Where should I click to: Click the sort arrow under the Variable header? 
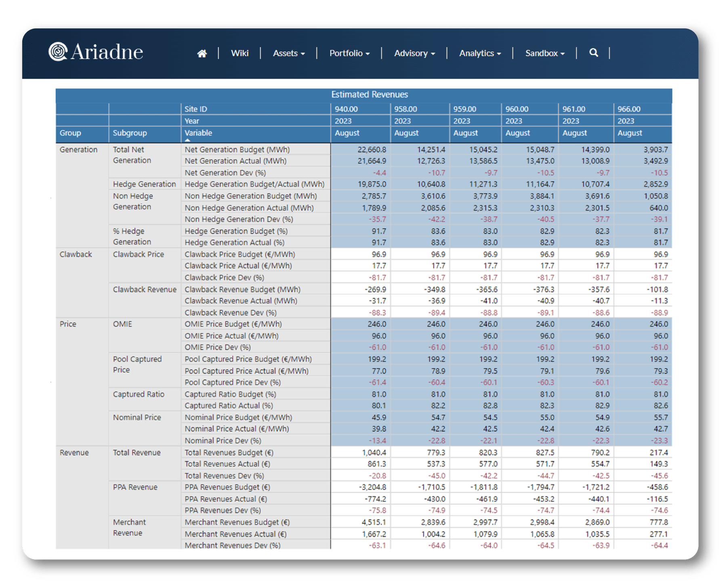tap(188, 139)
